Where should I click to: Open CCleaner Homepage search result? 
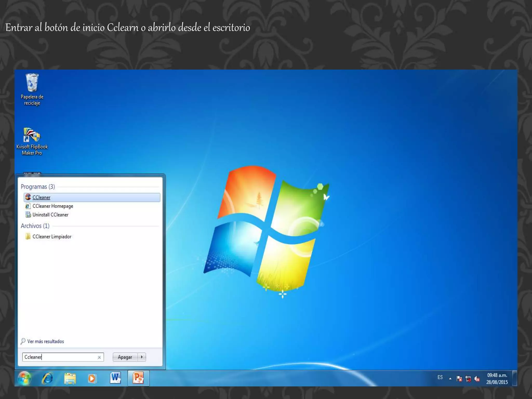pyautogui.click(x=53, y=206)
